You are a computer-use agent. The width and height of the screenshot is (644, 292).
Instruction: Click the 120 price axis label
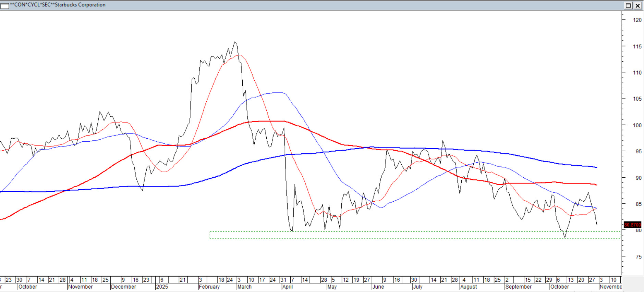point(637,20)
